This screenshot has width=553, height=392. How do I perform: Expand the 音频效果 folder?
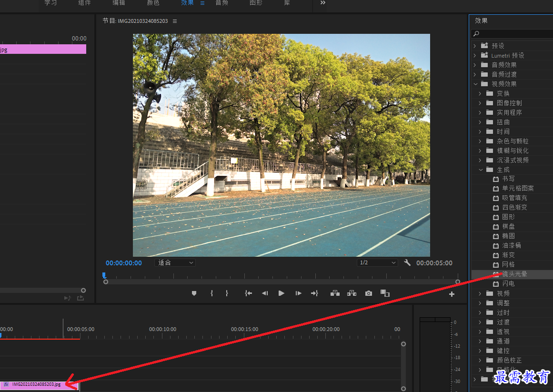(475, 65)
